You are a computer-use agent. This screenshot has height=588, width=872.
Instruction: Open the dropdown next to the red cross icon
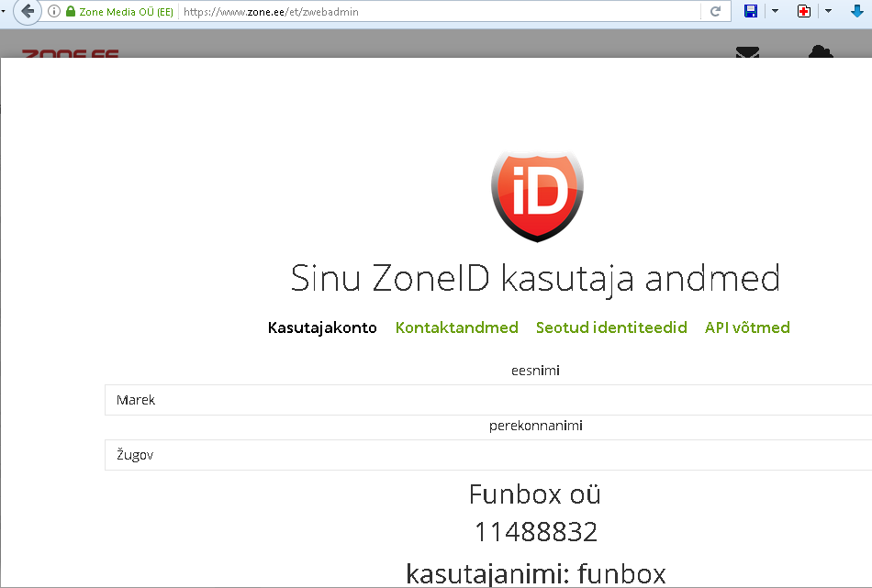pos(828,11)
